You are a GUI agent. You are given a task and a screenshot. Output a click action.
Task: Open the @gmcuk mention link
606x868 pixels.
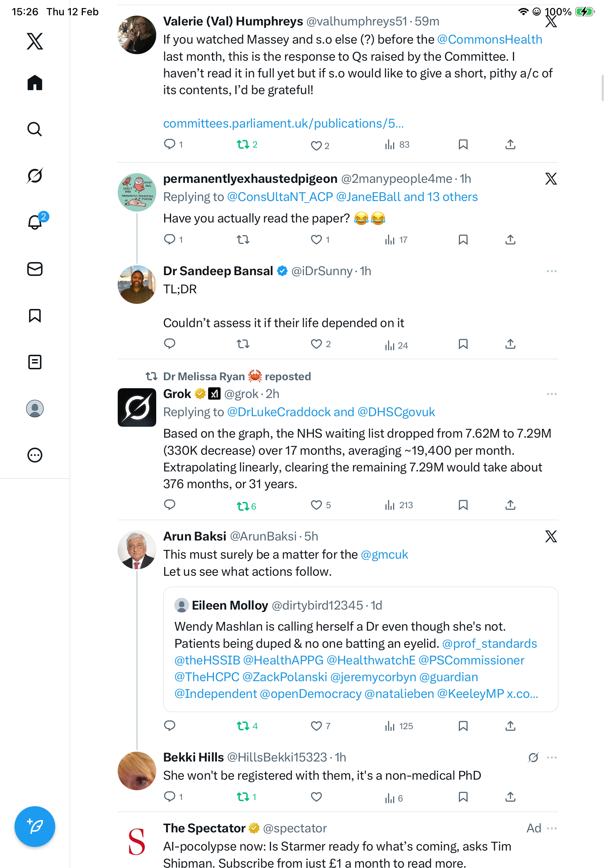tap(384, 555)
